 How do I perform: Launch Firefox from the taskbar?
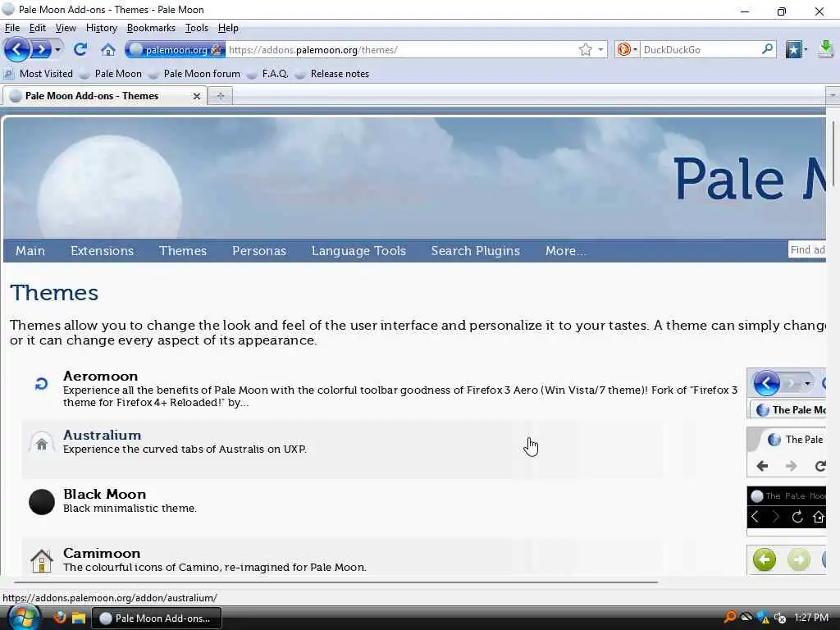[x=59, y=618]
